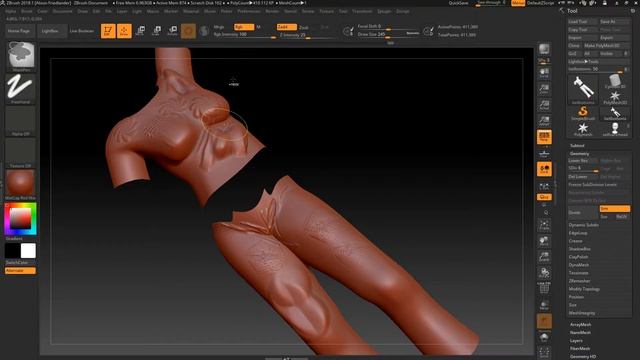Expand the ZRemesher section
Viewport: 640px width, 360px height.
(x=579, y=281)
